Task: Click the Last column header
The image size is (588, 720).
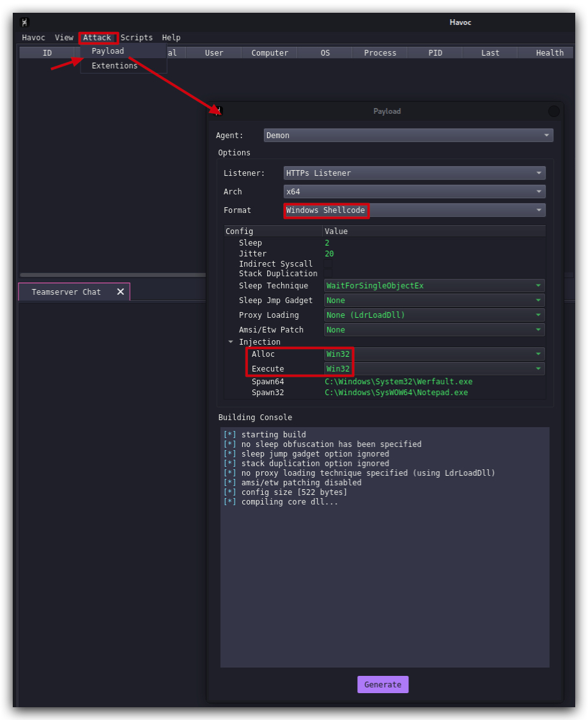Action: [x=490, y=53]
